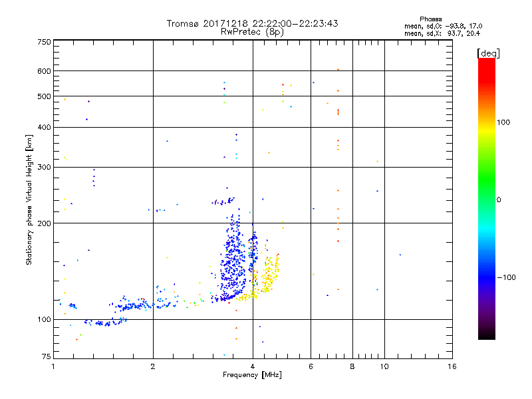Click the '16' frequency tick label
The width and height of the screenshot is (532, 399).
point(452,366)
